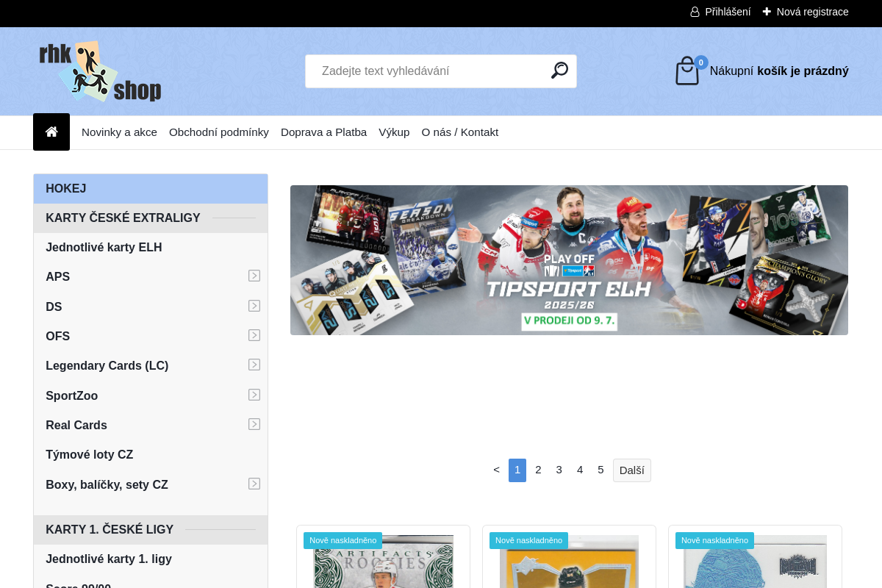Click the Real Cards category label
This screenshot has width=882, height=588.
click(76, 426)
